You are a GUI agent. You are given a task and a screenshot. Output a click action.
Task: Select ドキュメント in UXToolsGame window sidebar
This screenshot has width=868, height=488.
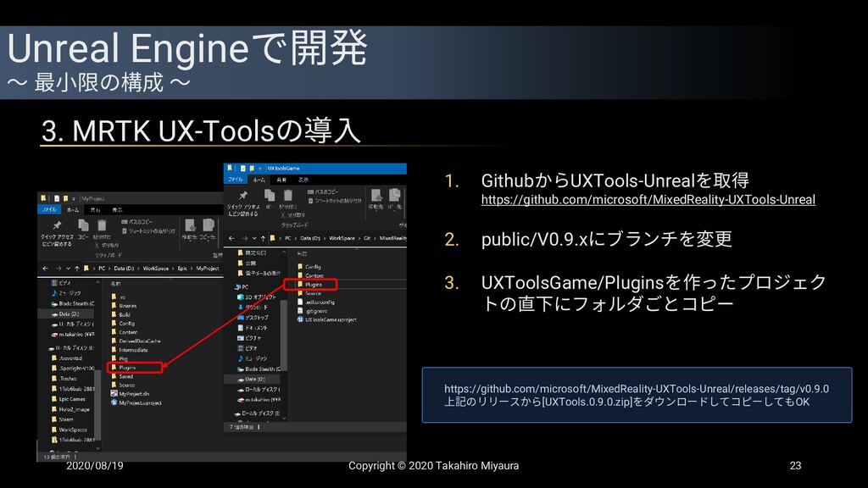[x=253, y=328]
